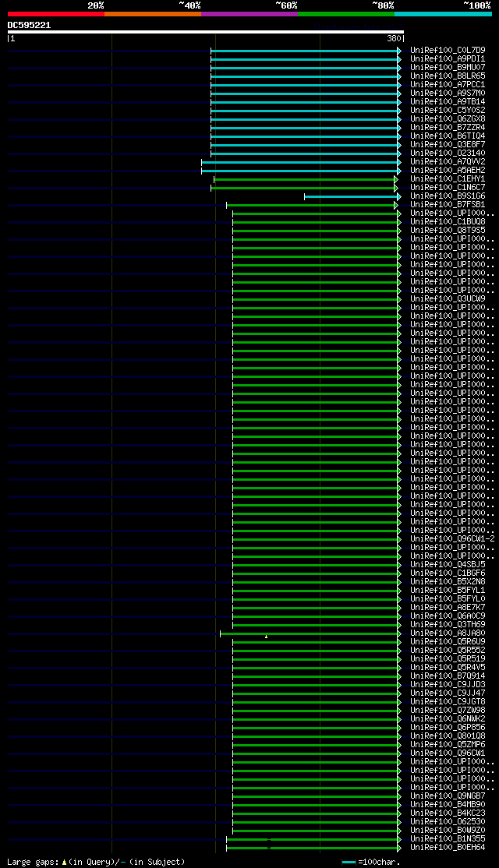Click hit label UniRef100_Q4SBJ5
Screen dimensions: 499x868
(x=448, y=565)
